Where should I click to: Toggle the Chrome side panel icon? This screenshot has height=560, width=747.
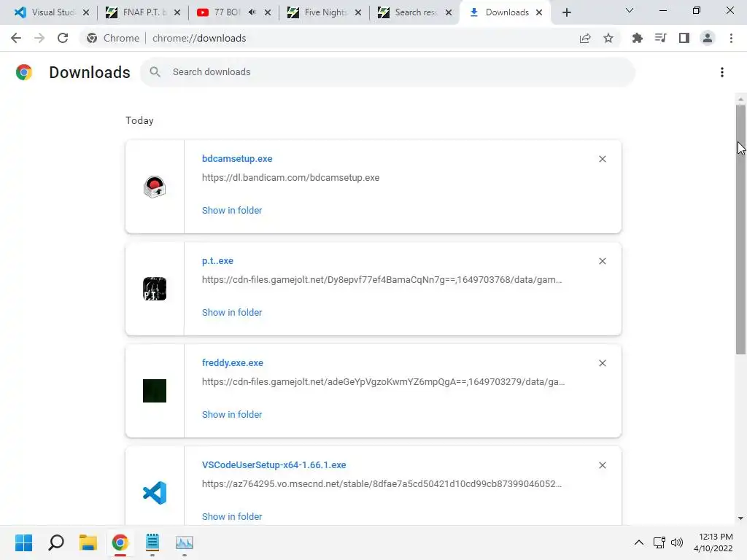684,38
